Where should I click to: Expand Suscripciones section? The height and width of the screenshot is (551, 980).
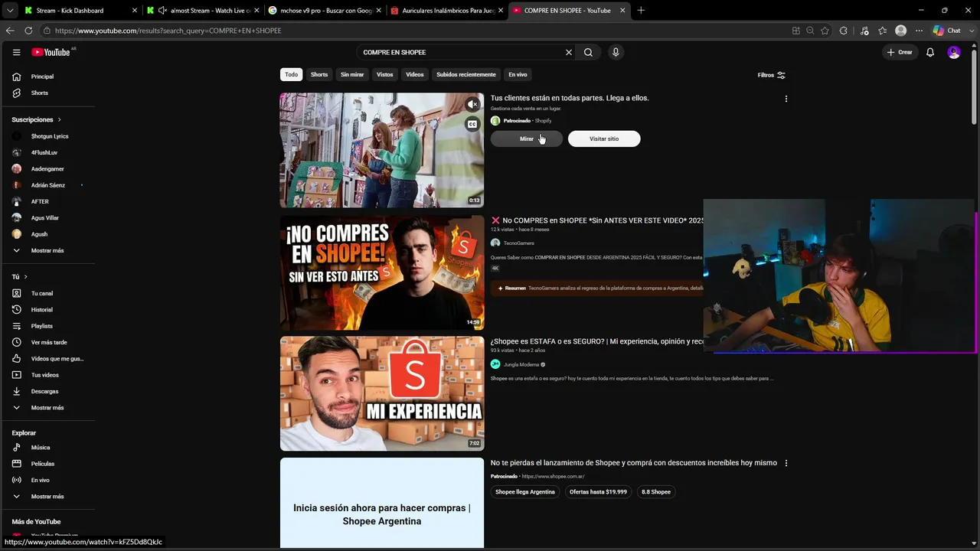(36, 120)
